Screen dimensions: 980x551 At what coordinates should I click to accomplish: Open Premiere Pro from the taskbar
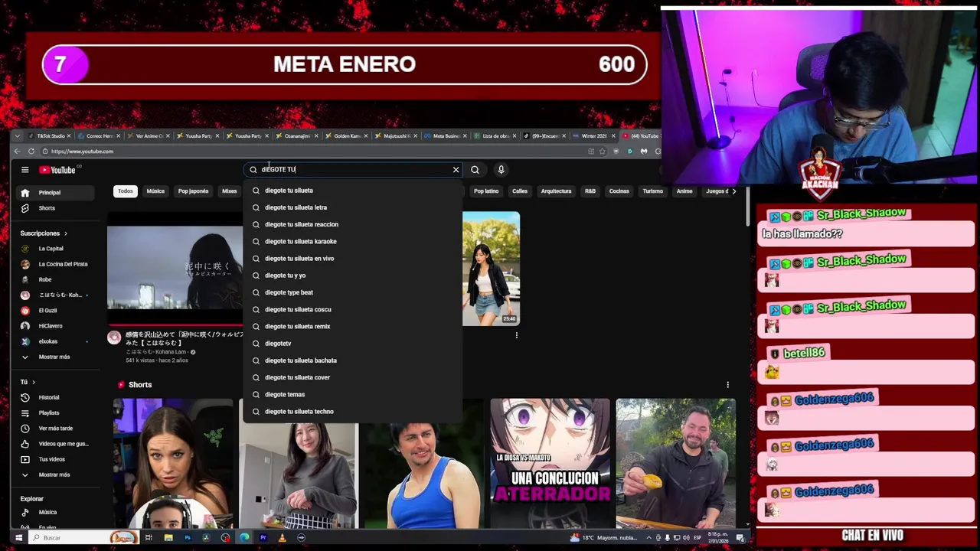pyautogui.click(x=263, y=538)
